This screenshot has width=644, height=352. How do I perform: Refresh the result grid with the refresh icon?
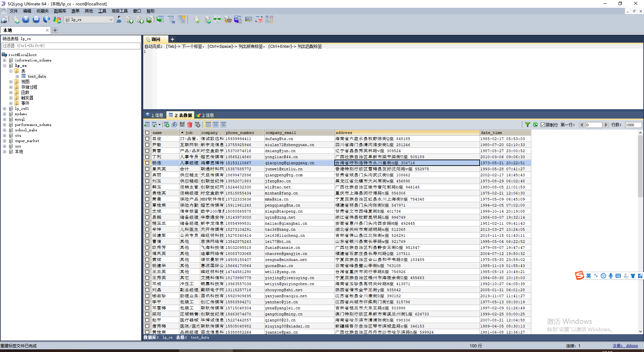pyautogui.click(x=535, y=125)
